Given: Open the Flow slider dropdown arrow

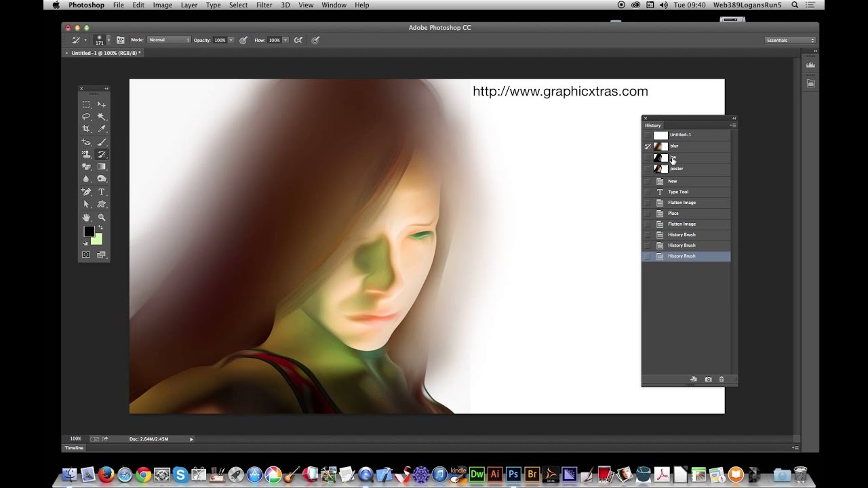Looking at the screenshot, I should pos(285,40).
